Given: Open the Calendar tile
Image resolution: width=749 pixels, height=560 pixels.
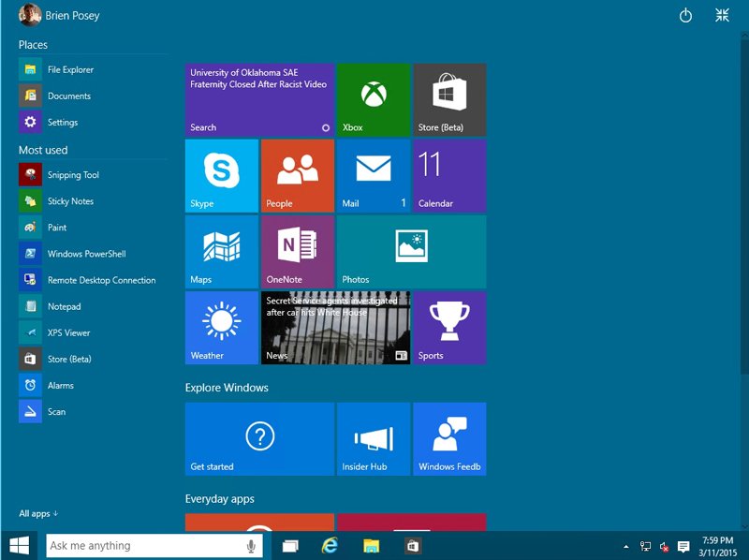Looking at the screenshot, I should pyautogui.click(x=449, y=176).
